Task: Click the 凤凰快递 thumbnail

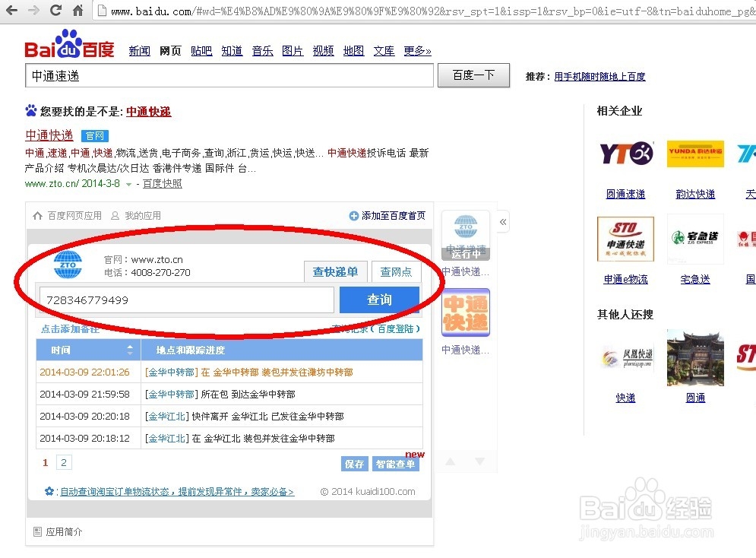Action: (626, 357)
